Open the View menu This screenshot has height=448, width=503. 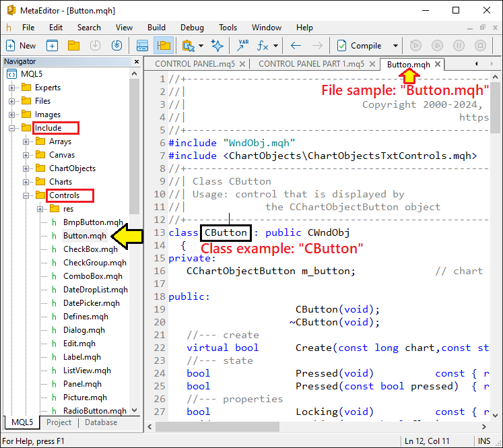[x=124, y=28]
